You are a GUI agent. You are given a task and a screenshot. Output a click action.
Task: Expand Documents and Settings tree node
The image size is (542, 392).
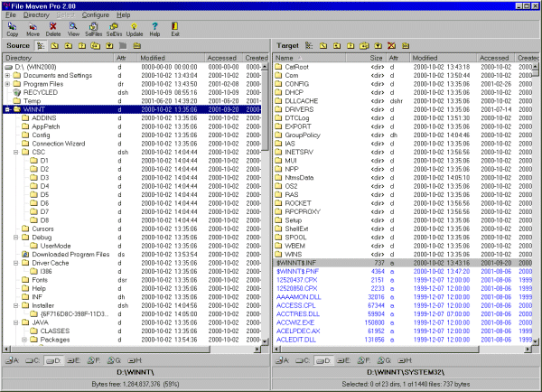point(7,75)
